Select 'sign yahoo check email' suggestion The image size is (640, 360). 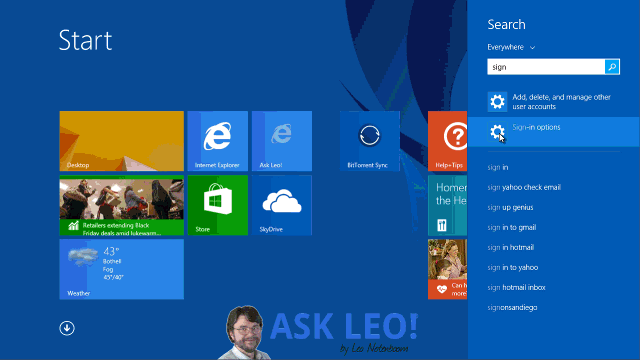(524, 187)
